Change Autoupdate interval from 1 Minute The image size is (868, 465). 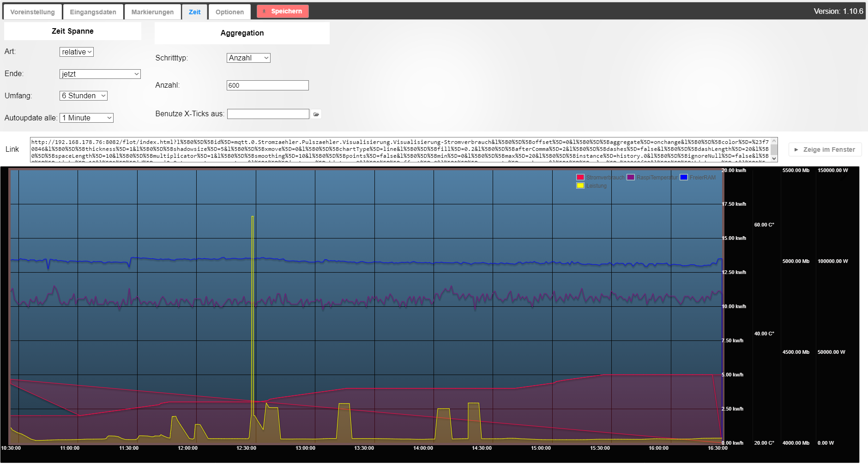(x=86, y=118)
